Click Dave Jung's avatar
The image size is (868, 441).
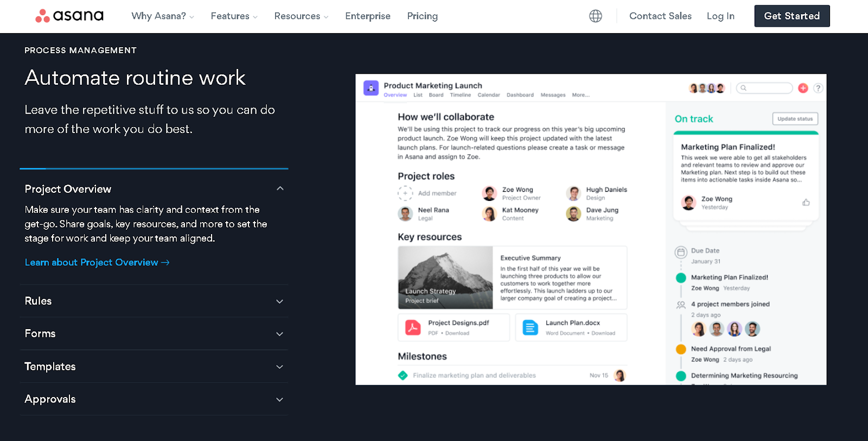[x=573, y=214]
